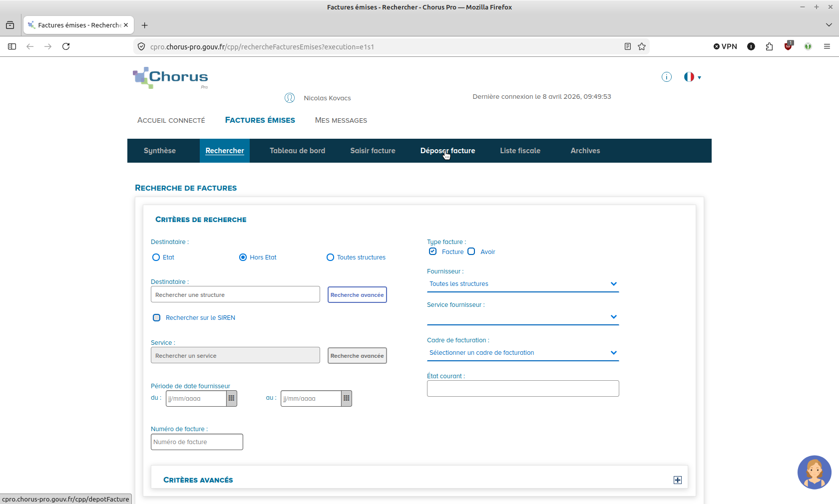Open the Firefox View recent browsing icon
Image resolution: width=839 pixels, height=504 pixels.
point(10,25)
